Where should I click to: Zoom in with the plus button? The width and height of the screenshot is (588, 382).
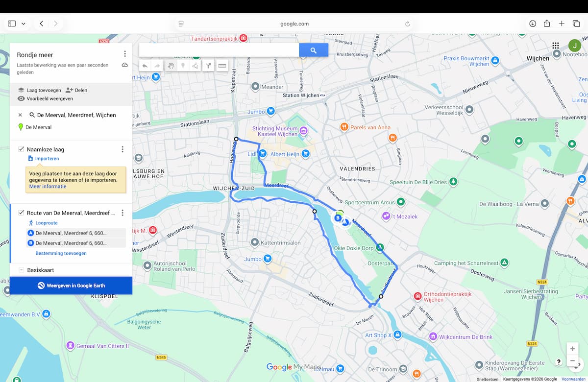[x=572, y=349]
